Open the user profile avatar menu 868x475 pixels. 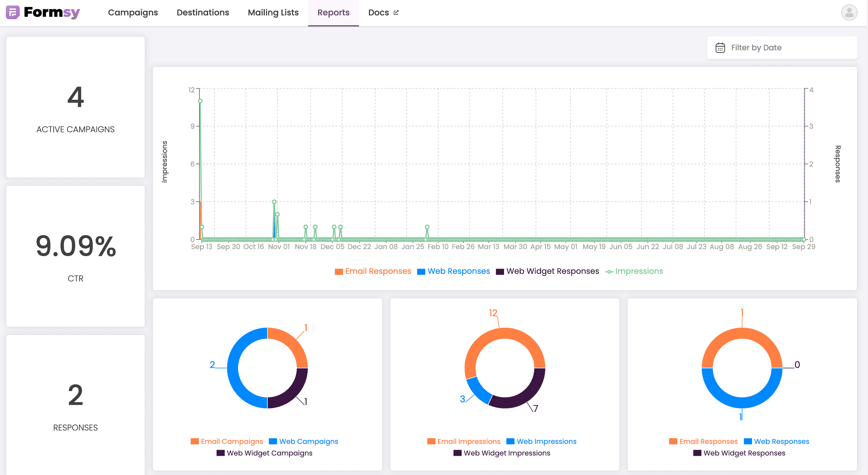pyautogui.click(x=849, y=13)
